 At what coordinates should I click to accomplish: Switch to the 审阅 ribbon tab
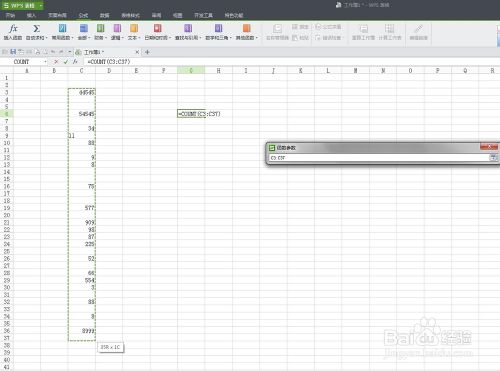pos(156,15)
